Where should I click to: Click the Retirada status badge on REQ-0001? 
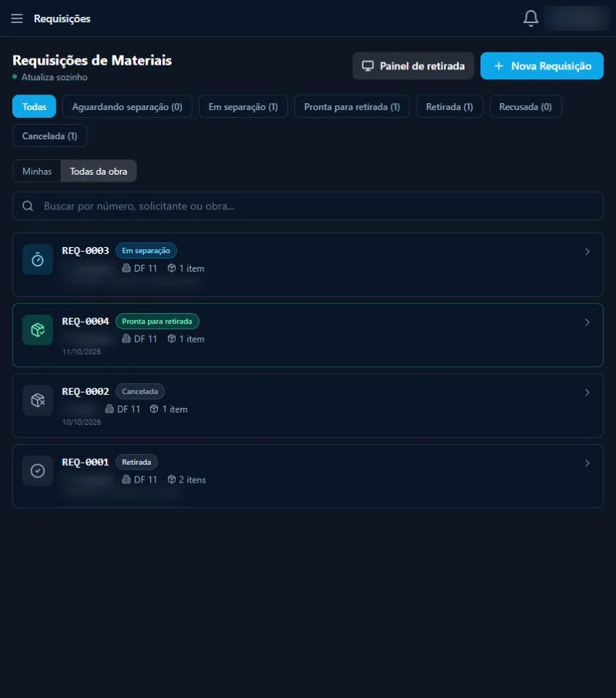(136, 462)
